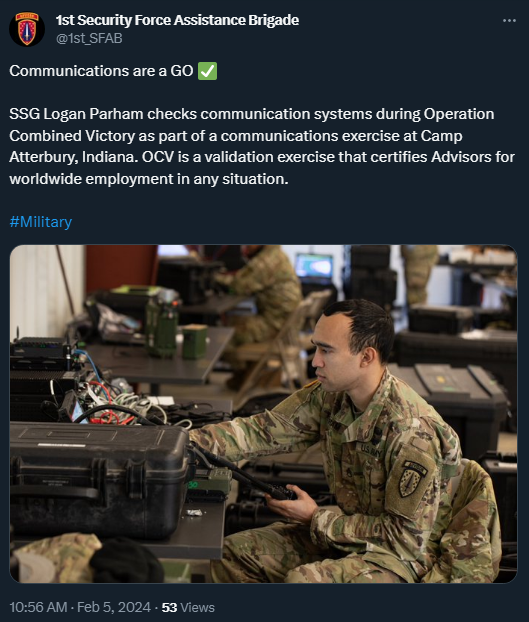Click the "Communications are a GO" text
Screen dimensions: 529x622
pyautogui.click(x=101, y=71)
